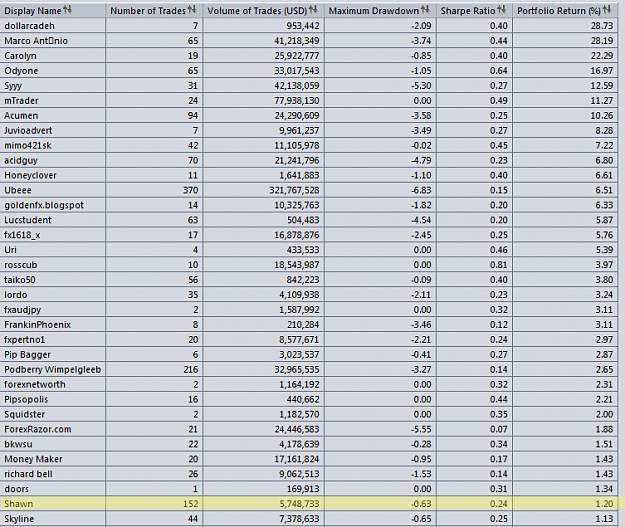The image size is (625, 527).
Task: Click Ubeee's trade volume 321,767,528
Action: [294, 191]
